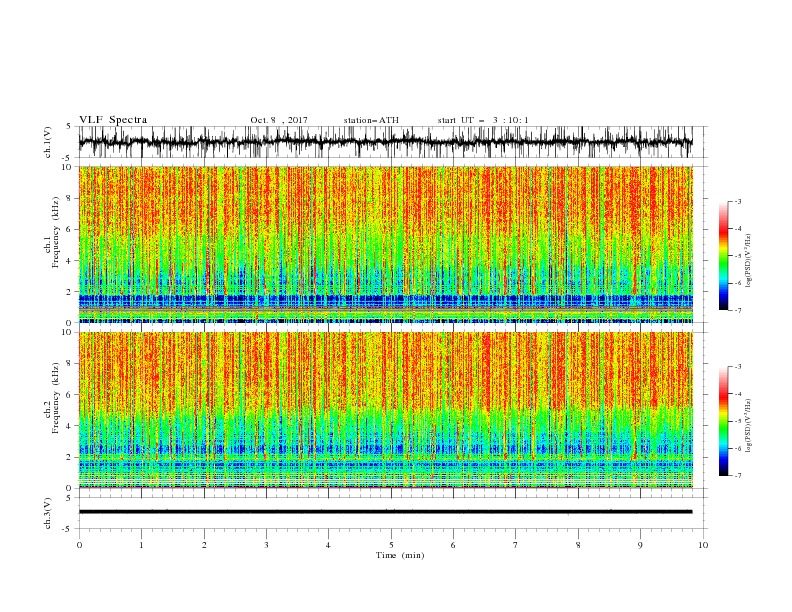792x612 pixels.
Task: Click inside the ch.2 spectrogram panel
Action: (x=385, y=410)
